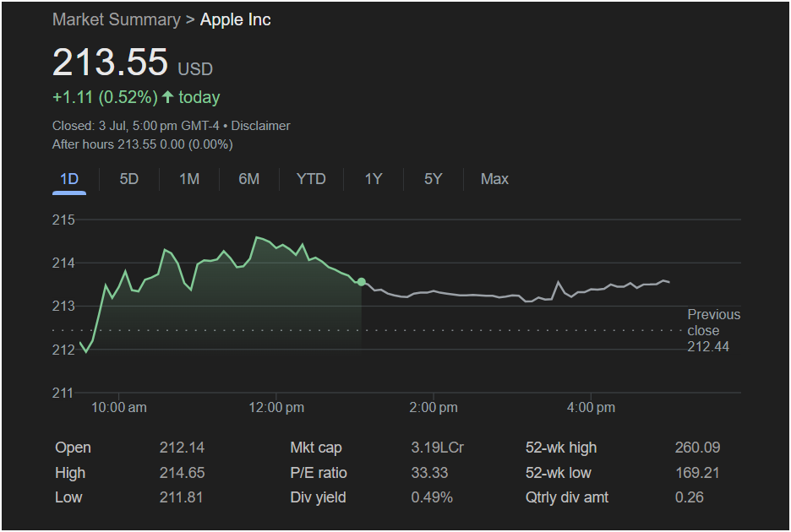The image size is (791, 532).
Task: Click the Low label in stats
Action: [68, 497]
